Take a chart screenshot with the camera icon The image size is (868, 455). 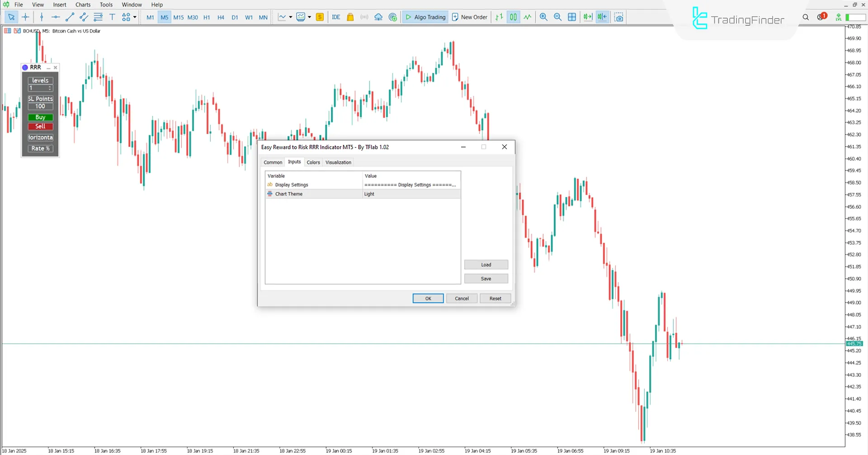619,17
